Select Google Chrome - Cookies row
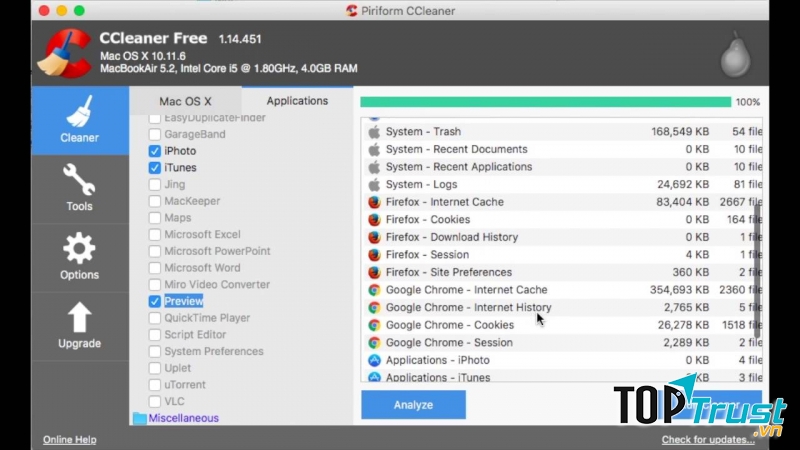The height and width of the screenshot is (450, 800). (x=564, y=325)
